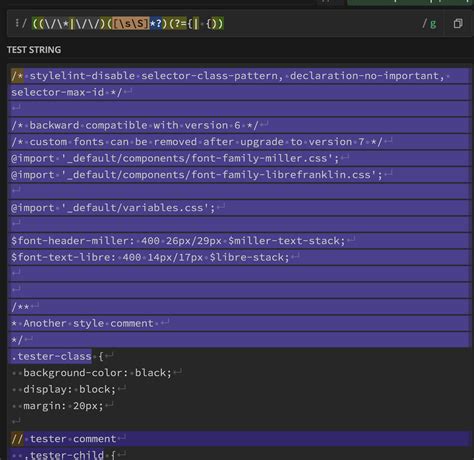Click the font-family-librefranklin.css import line
The height and width of the screenshot is (460, 474).
pyautogui.click(x=197, y=175)
